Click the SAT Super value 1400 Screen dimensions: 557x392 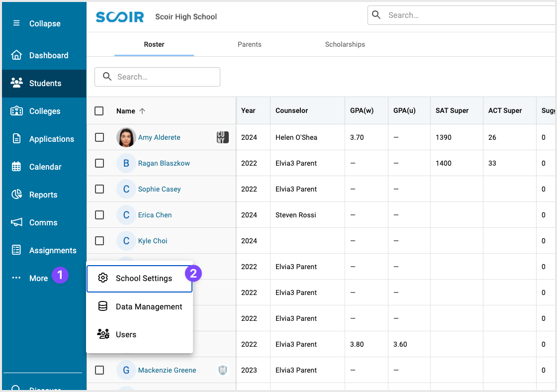point(443,163)
